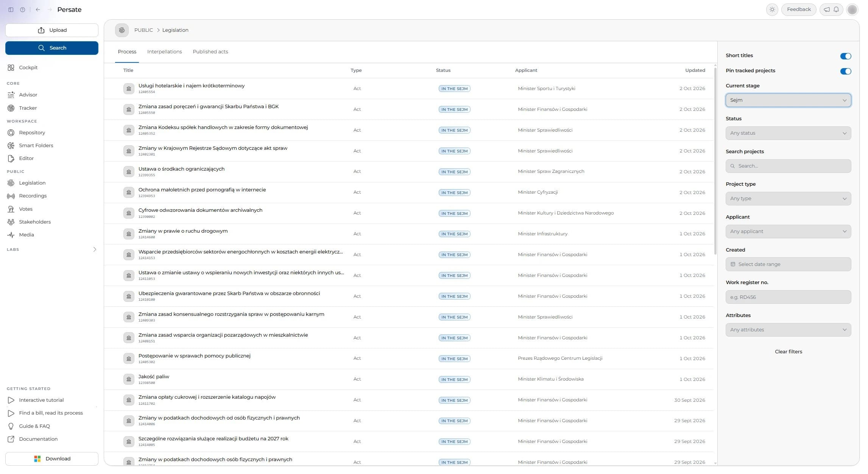
Task: Click the blue Search button
Action: point(52,48)
